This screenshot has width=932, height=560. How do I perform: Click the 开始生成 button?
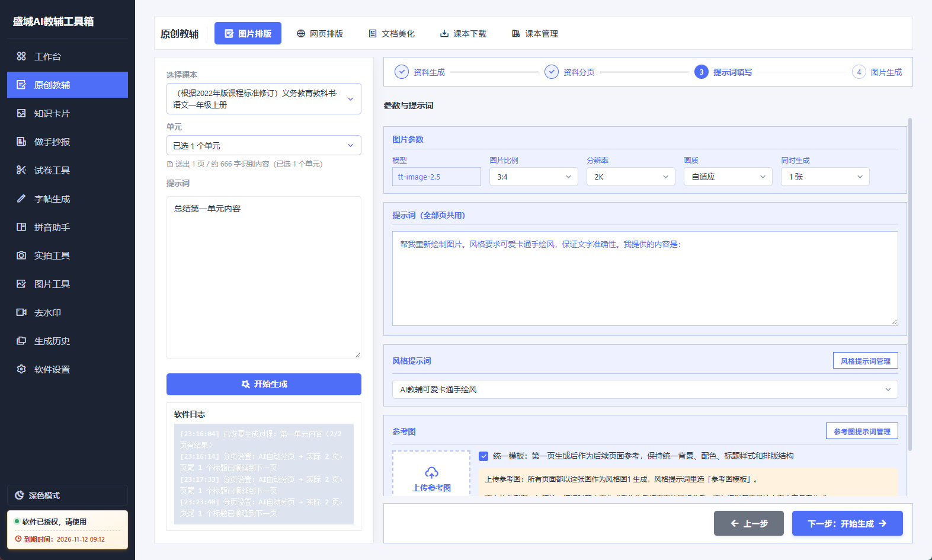[264, 384]
